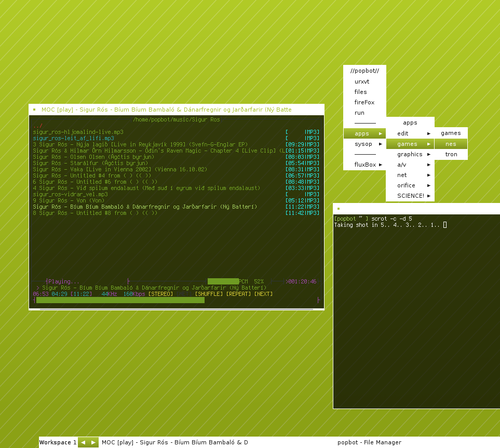This screenshot has width=500, height=448.
Task: Click the //popbot// menu title
Action: pos(364,71)
